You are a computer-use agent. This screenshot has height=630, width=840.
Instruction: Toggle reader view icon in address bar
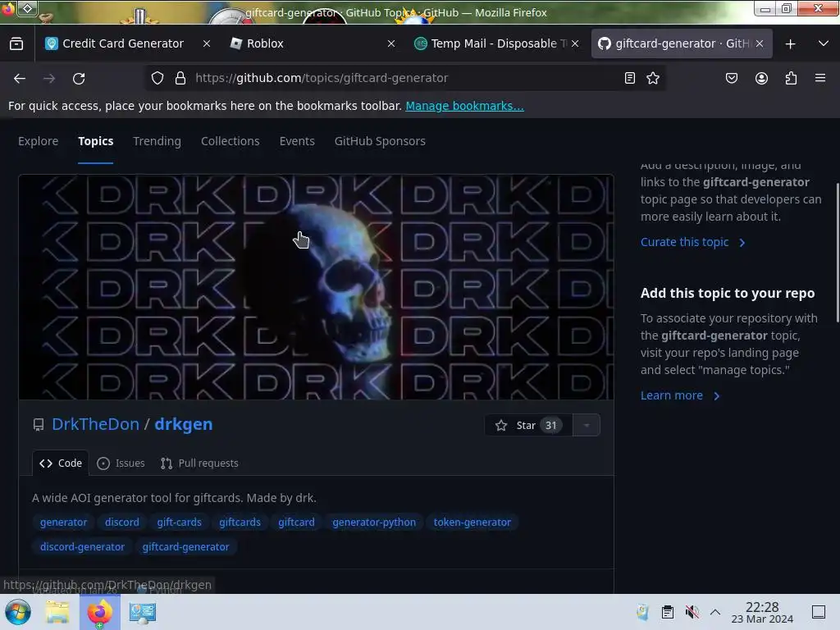630,78
